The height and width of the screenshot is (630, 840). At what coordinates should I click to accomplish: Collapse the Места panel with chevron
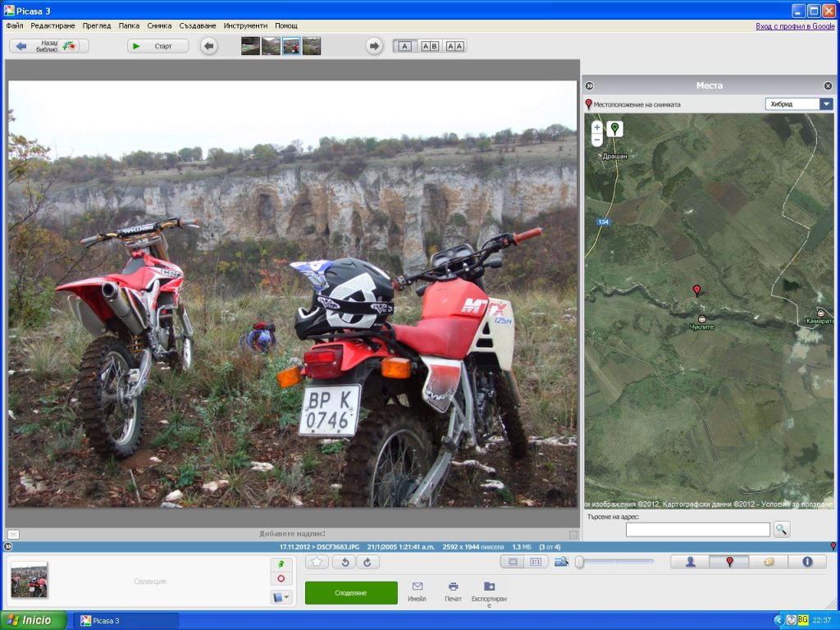point(589,85)
